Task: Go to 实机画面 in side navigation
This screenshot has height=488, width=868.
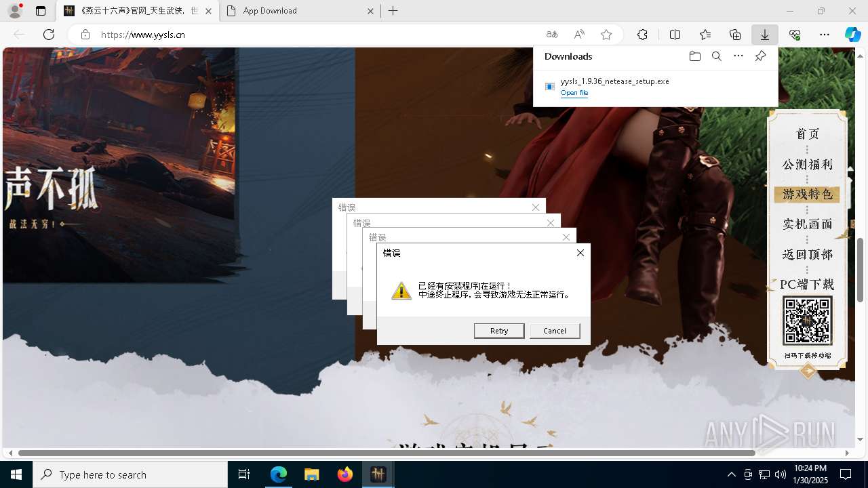Action: 808,224
